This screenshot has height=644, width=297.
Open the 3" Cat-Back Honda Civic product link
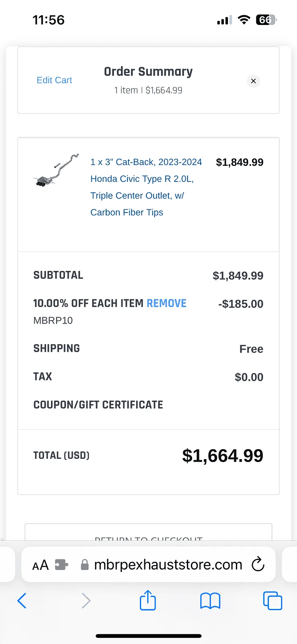point(145,187)
